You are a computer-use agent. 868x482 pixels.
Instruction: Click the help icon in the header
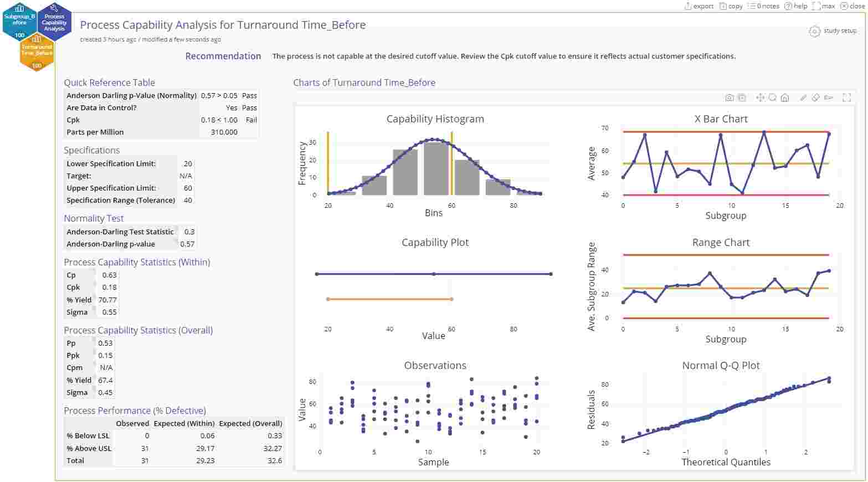(798, 6)
